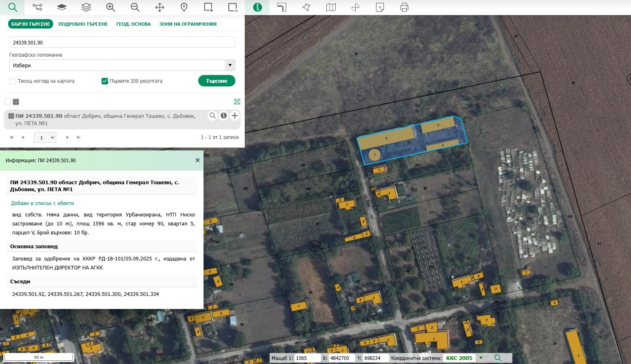Add result ПИ 24339.501.90 with plus icon
This screenshot has height=364, width=631.
click(235, 116)
